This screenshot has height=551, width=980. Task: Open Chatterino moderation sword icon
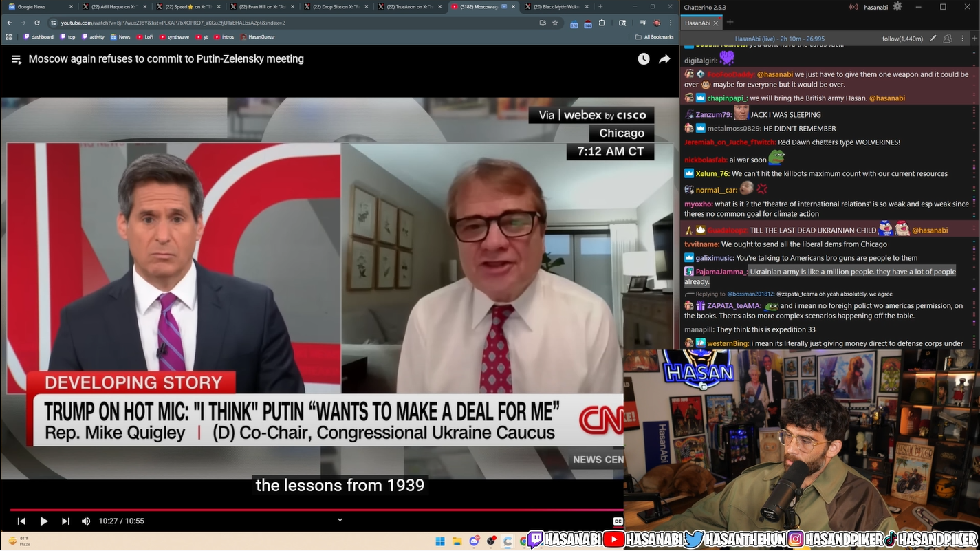933,39
